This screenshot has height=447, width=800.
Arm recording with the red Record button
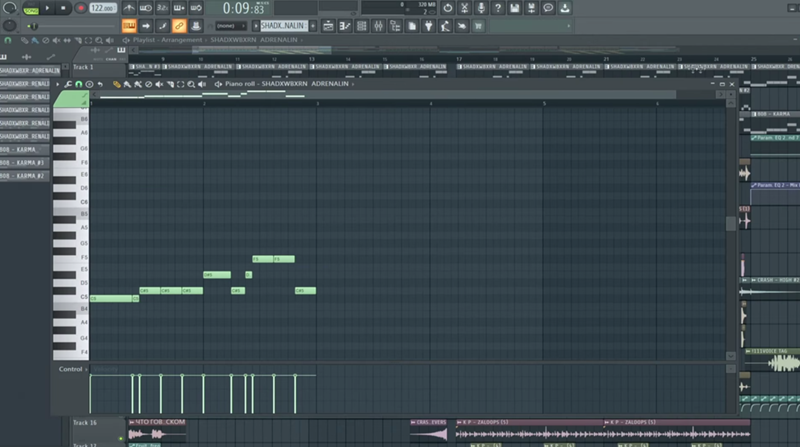click(x=80, y=8)
